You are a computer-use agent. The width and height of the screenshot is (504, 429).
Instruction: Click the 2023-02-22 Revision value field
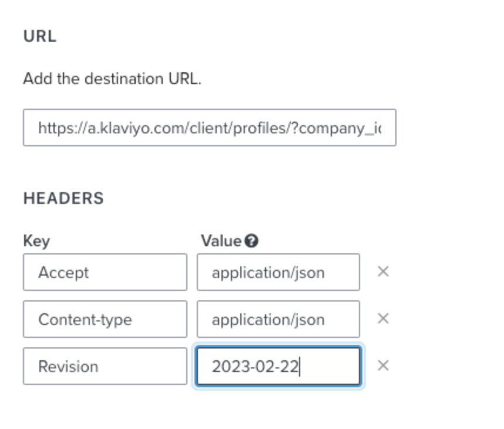pos(278,365)
